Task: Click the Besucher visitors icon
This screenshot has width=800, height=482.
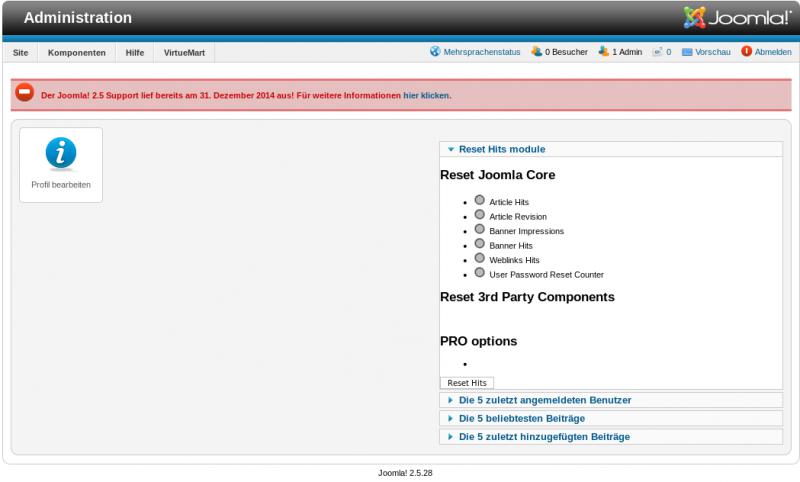Action: [x=537, y=52]
